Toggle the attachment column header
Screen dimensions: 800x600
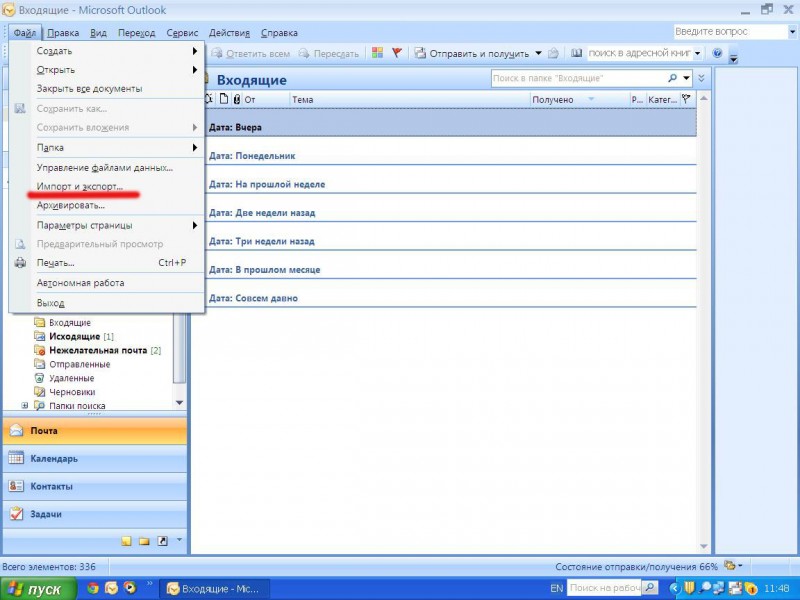pyautogui.click(x=235, y=99)
